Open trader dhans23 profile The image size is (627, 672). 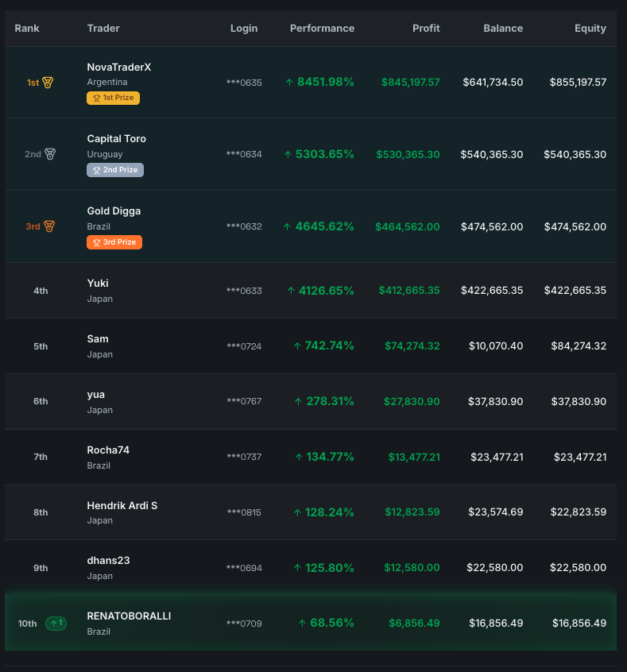pos(109,561)
